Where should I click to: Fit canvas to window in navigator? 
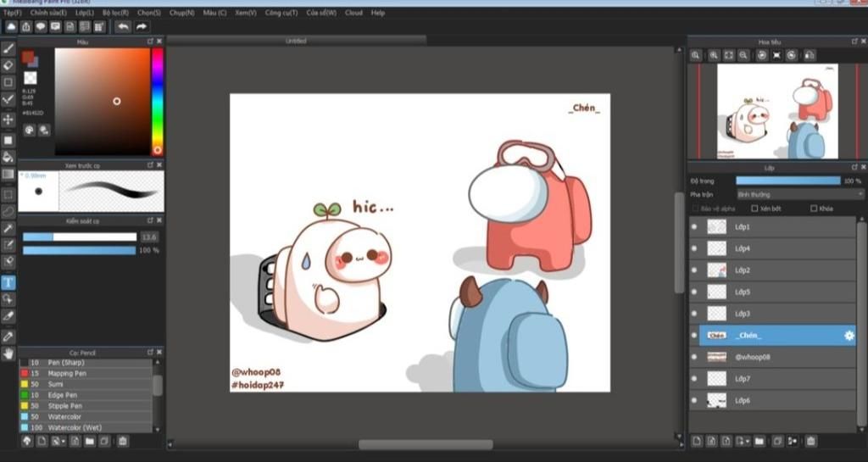point(728,55)
